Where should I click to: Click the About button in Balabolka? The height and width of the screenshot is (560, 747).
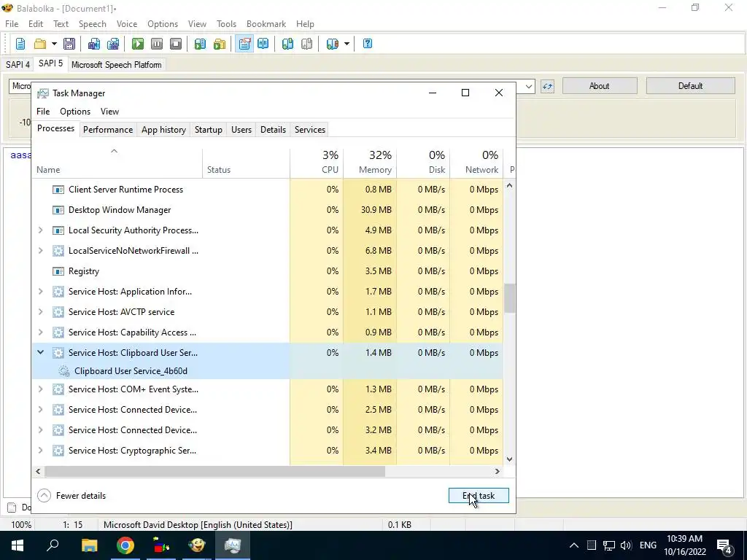[600, 86]
